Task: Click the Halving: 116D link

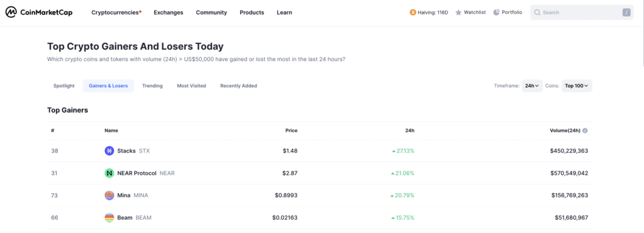Action: coord(429,13)
